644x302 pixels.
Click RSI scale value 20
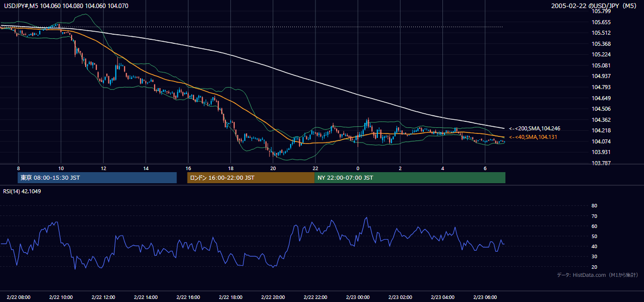coord(594,267)
